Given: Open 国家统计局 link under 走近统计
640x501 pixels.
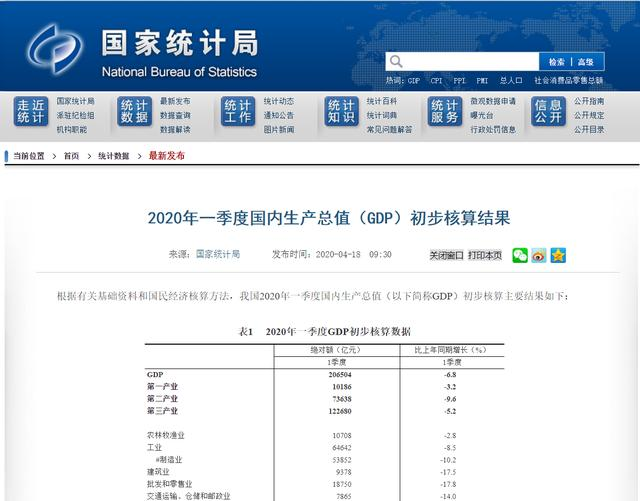Looking at the screenshot, I should pos(76,101).
